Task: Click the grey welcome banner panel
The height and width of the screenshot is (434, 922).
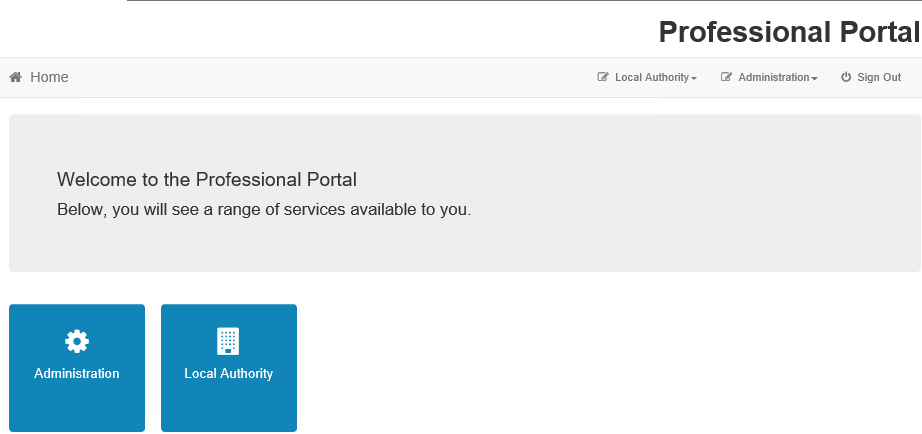Action: (x=465, y=193)
